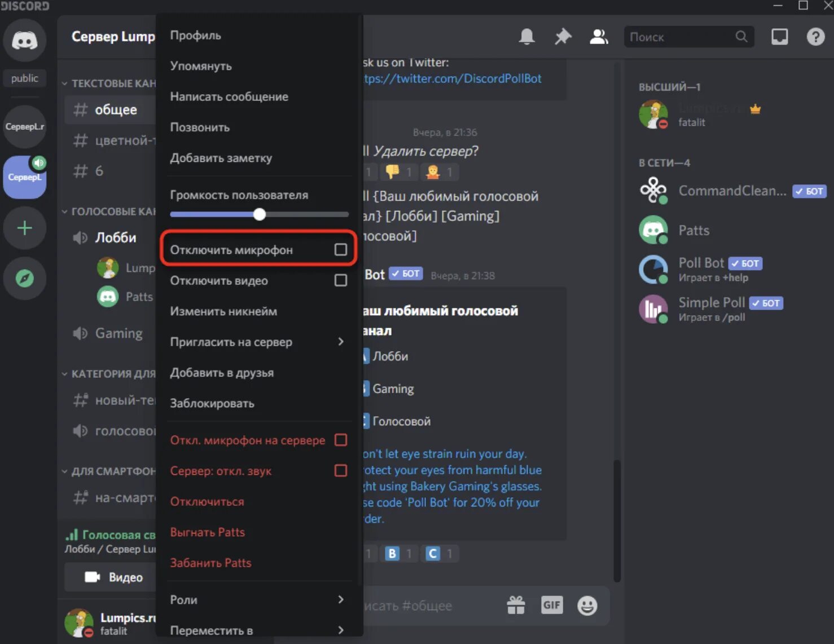Expand 'Пригласить на сервер' submenu arrow
Image resolution: width=834 pixels, height=644 pixels.
coord(340,342)
